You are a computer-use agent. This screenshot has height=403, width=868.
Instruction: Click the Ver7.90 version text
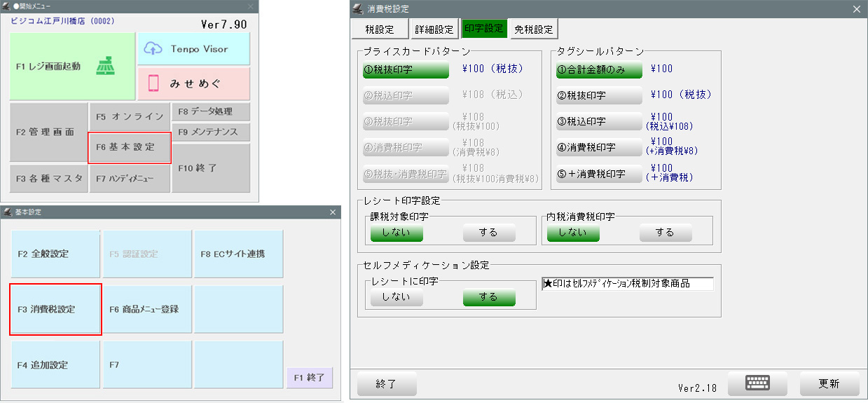(x=224, y=25)
